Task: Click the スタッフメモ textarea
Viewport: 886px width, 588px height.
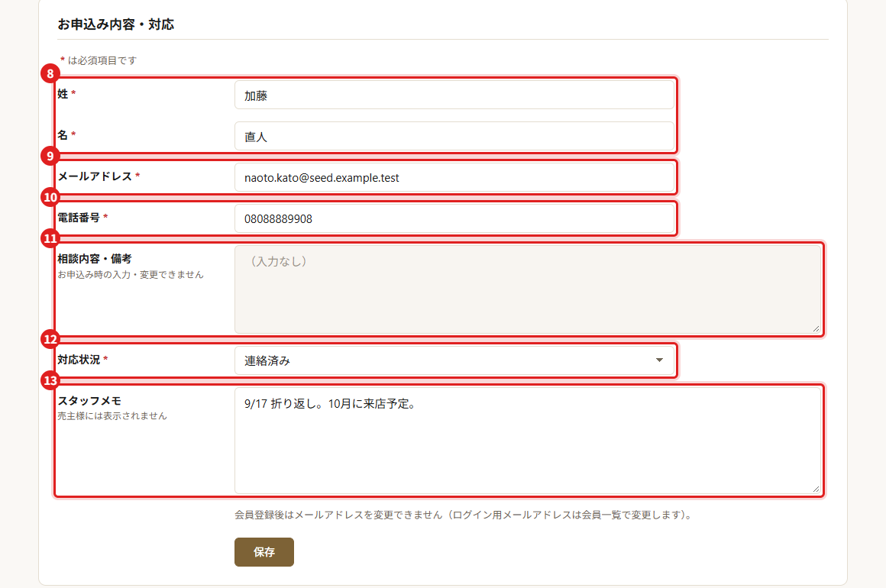Action: (x=528, y=441)
